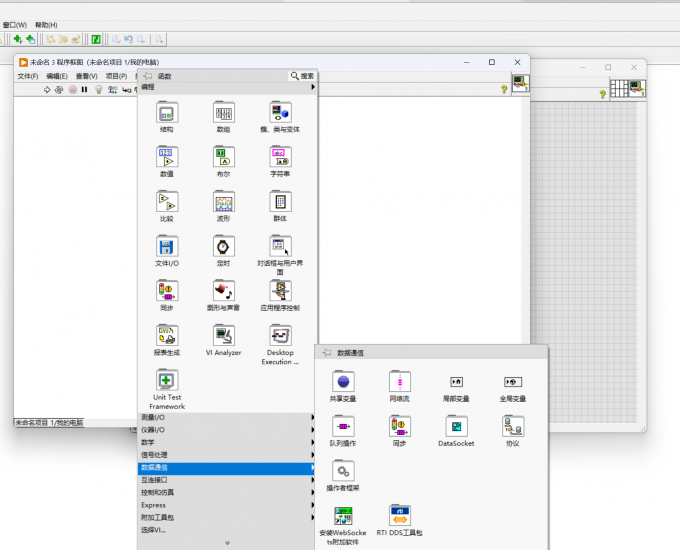Expand the 控制和仿真 category
Image resolution: width=680 pixels, height=550 pixels.
(x=228, y=493)
